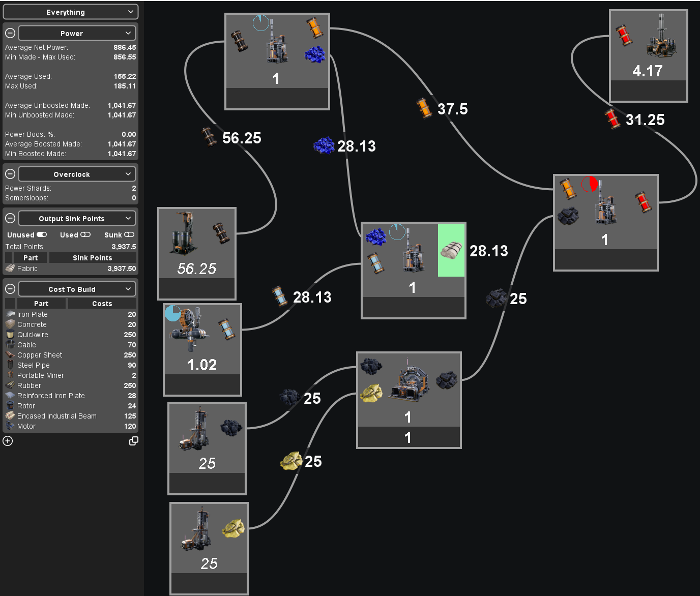The image size is (700, 596).
Task: Click the water extractor building icon in the 1.02 node
Action: coord(190,330)
